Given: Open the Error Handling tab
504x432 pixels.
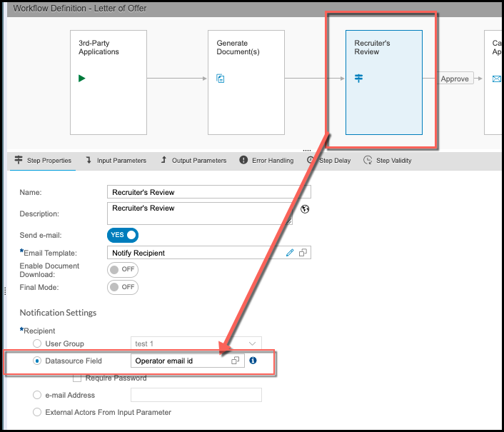Looking at the screenshot, I should pyautogui.click(x=266, y=161).
